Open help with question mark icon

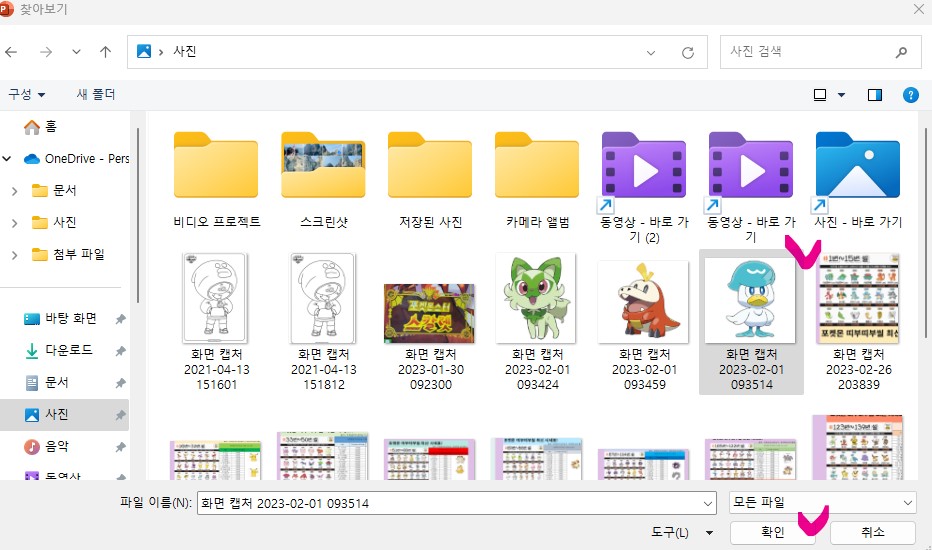point(911,95)
